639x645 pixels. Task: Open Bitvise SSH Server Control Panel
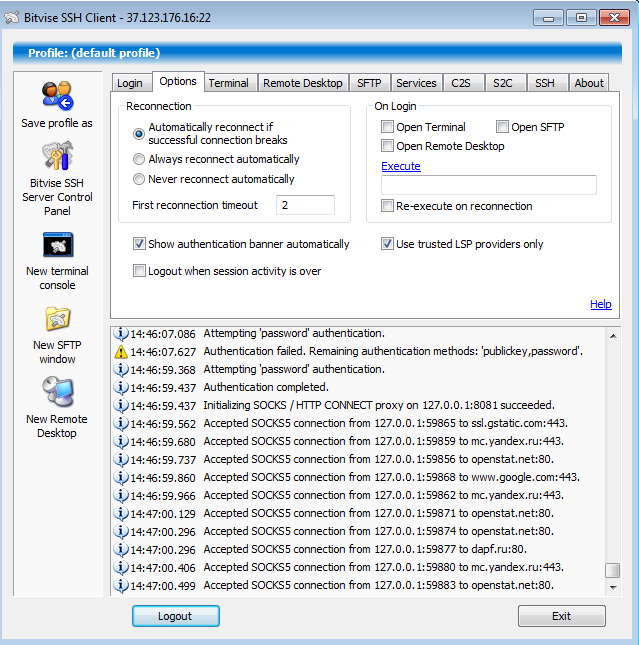pyautogui.click(x=58, y=155)
